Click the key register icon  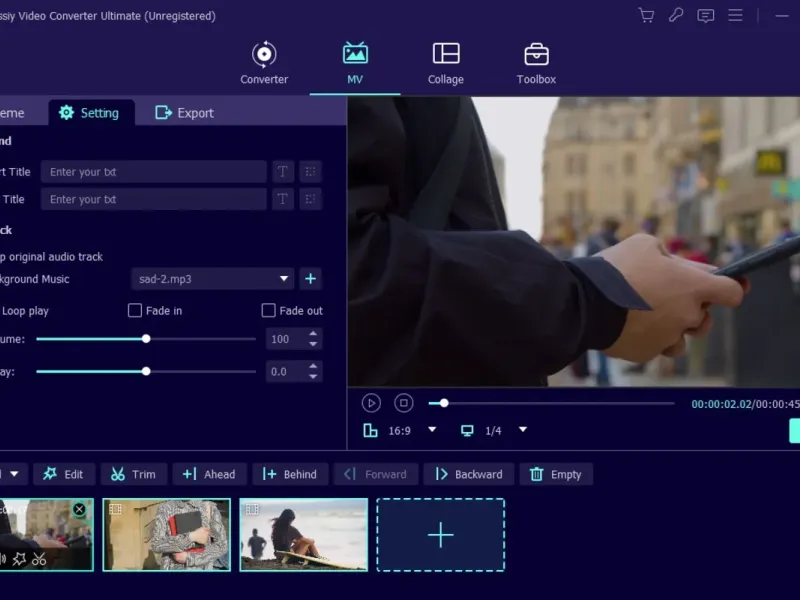(676, 15)
